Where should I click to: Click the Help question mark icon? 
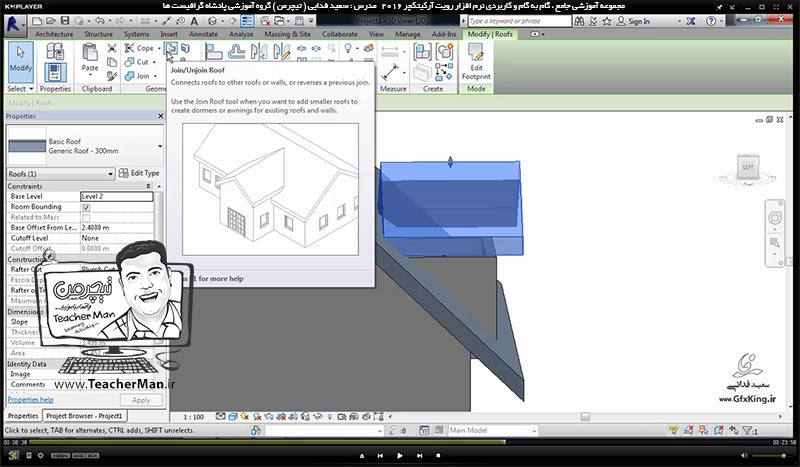[x=711, y=21]
